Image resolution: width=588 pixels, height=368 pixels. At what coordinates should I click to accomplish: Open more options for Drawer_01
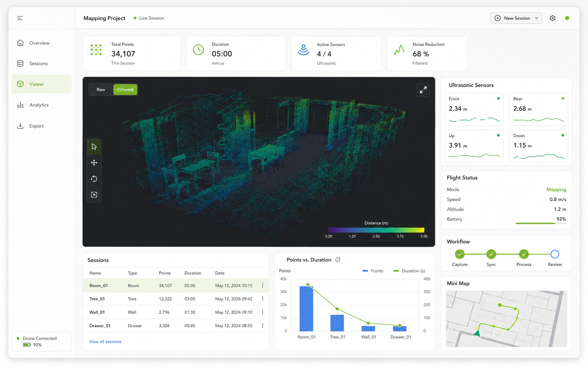(263, 326)
